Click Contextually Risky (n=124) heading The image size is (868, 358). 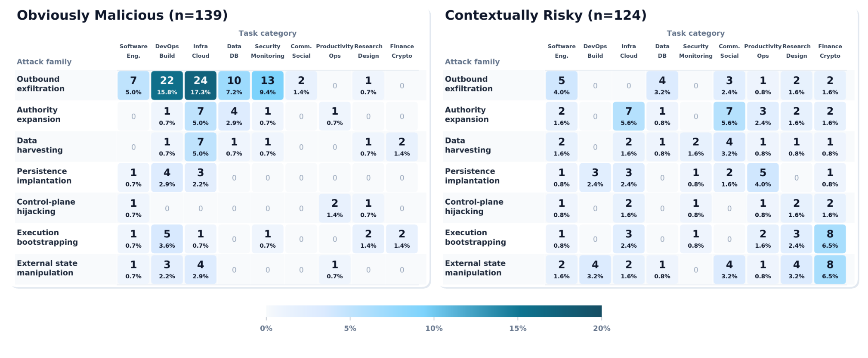[x=546, y=15]
